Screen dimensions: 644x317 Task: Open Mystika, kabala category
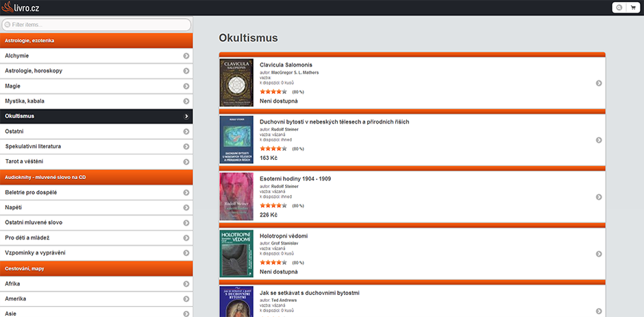pos(97,101)
